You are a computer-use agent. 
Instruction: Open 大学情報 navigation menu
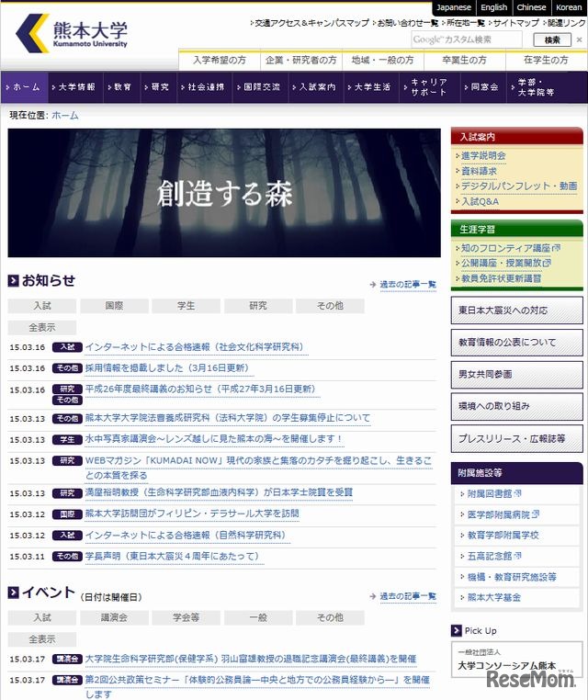(x=75, y=87)
